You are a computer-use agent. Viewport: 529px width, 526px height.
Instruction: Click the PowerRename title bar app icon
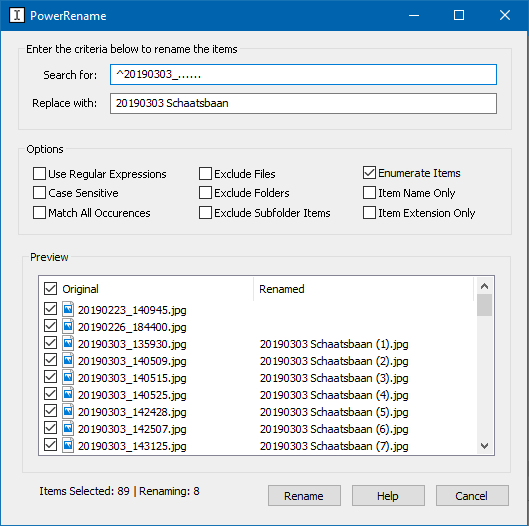[17, 16]
